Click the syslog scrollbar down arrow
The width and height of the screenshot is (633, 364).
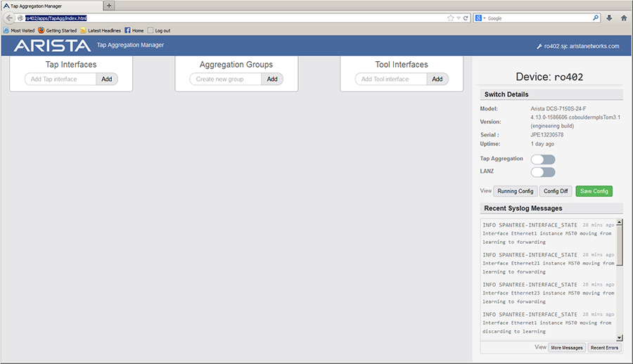(619, 338)
